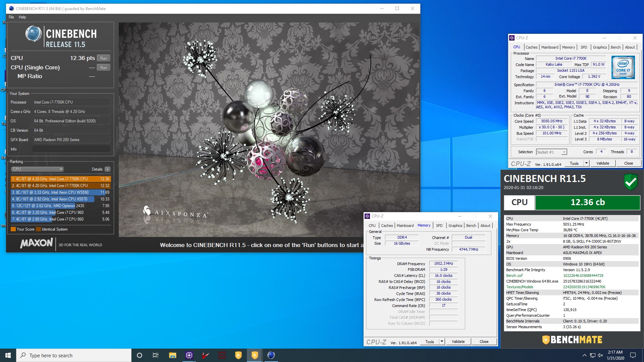Select ranking row 7 Core i7 CPU 860

[60, 219]
